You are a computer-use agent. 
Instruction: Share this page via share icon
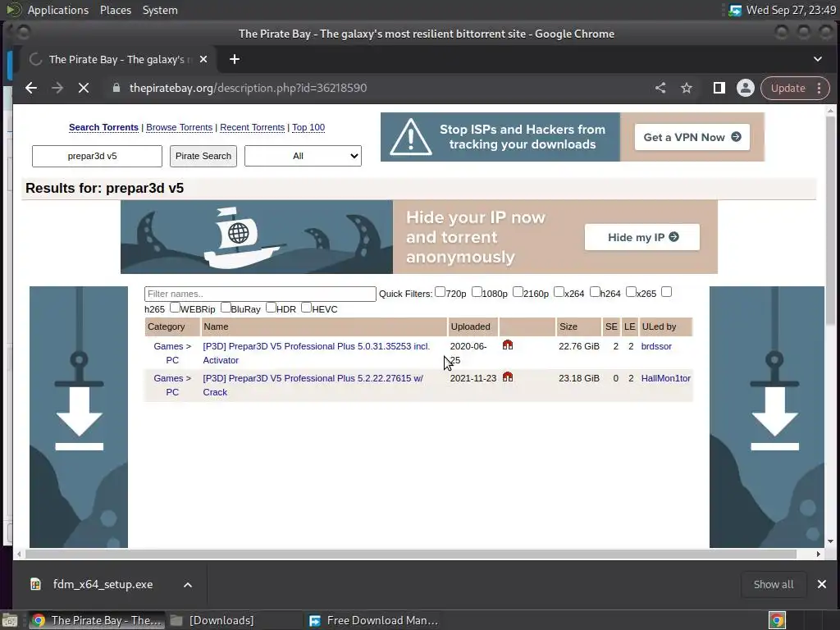click(660, 88)
